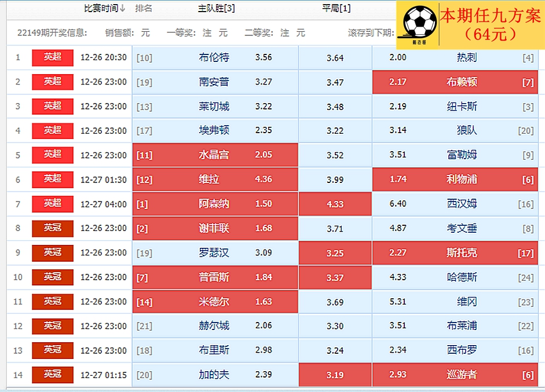Image resolution: width=545 pixels, height=392 pixels.
Task: Select the draw 3.64 in row 1
Action: pyautogui.click(x=335, y=58)
